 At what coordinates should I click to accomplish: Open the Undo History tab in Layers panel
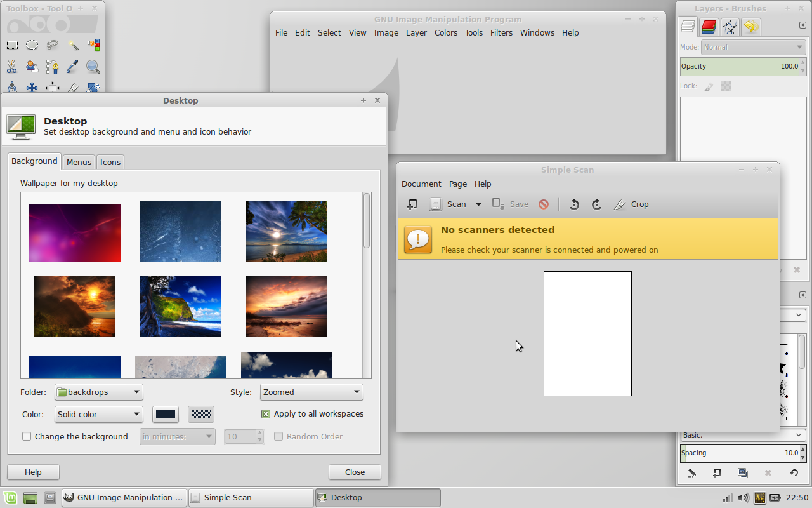point(752,27)
